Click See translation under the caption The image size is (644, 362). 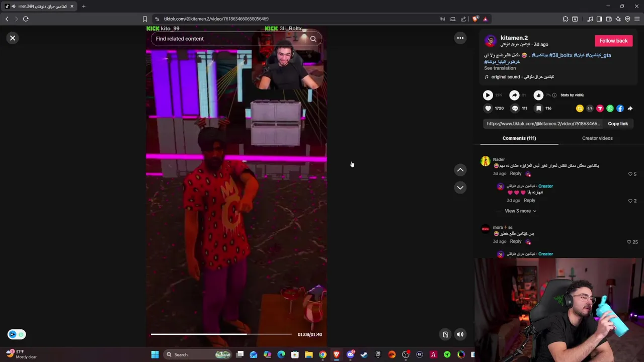tap(500, 68)
